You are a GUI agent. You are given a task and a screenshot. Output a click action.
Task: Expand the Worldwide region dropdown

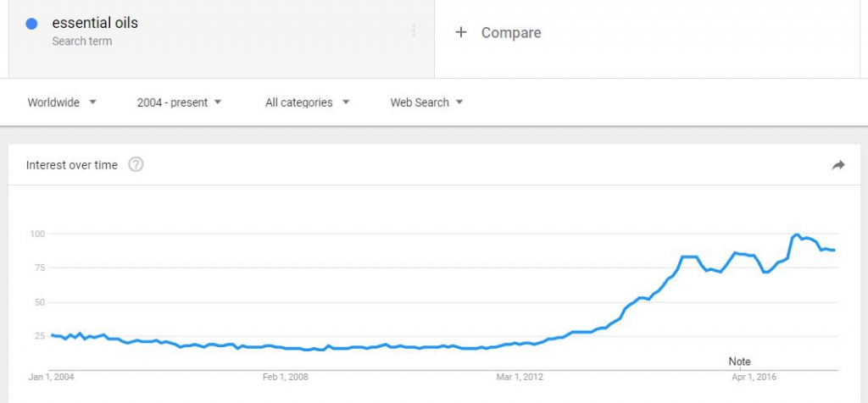62,102
